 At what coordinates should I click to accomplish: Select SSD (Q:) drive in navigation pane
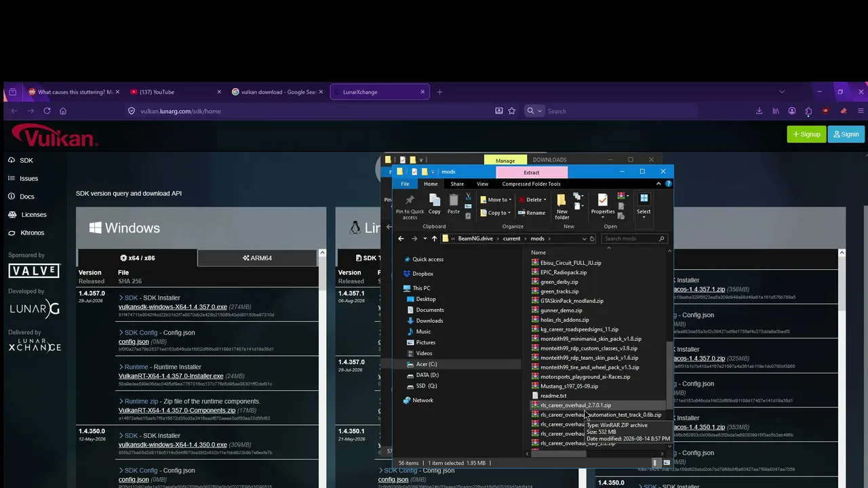(427, 386)
